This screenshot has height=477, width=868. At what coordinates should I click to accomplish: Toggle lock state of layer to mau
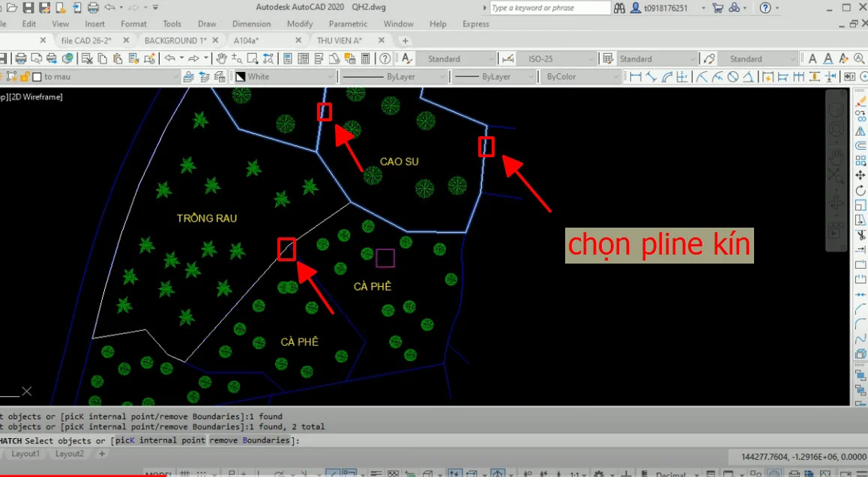[25, 77]
